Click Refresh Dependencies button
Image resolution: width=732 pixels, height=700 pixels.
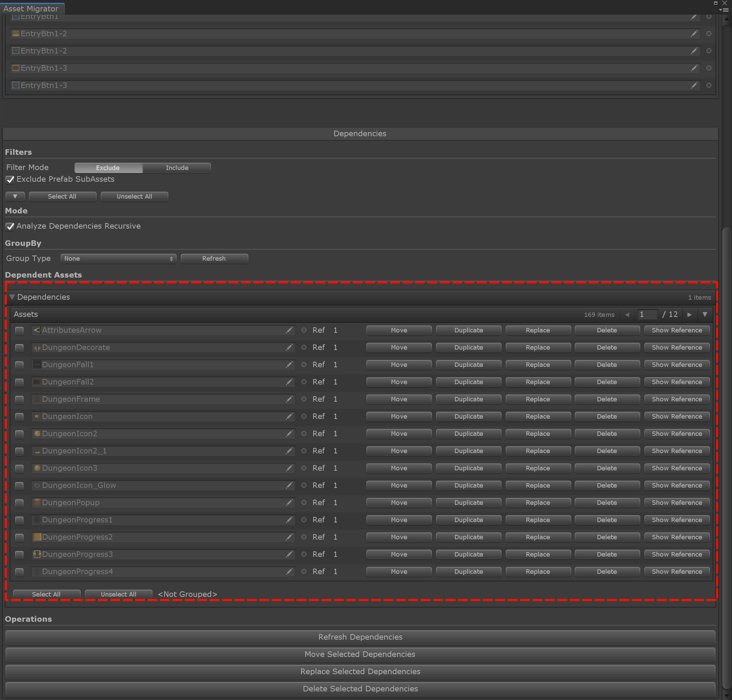point(360,637)
